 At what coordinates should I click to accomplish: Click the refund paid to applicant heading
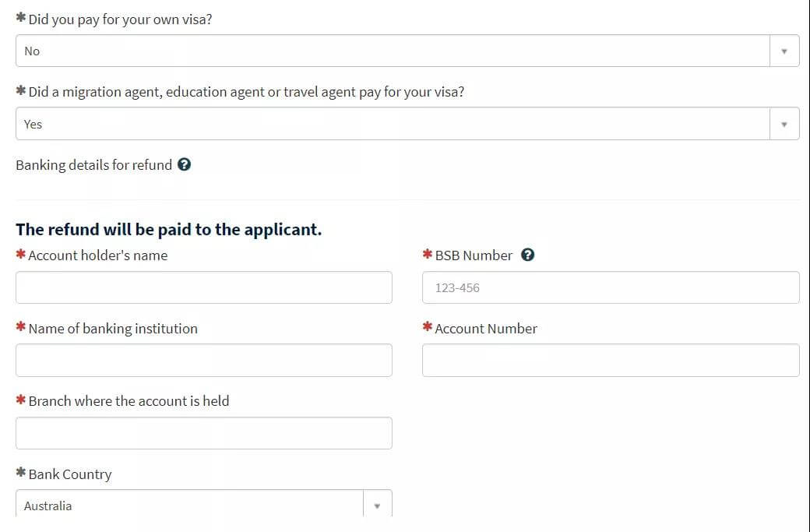[169, 229]
